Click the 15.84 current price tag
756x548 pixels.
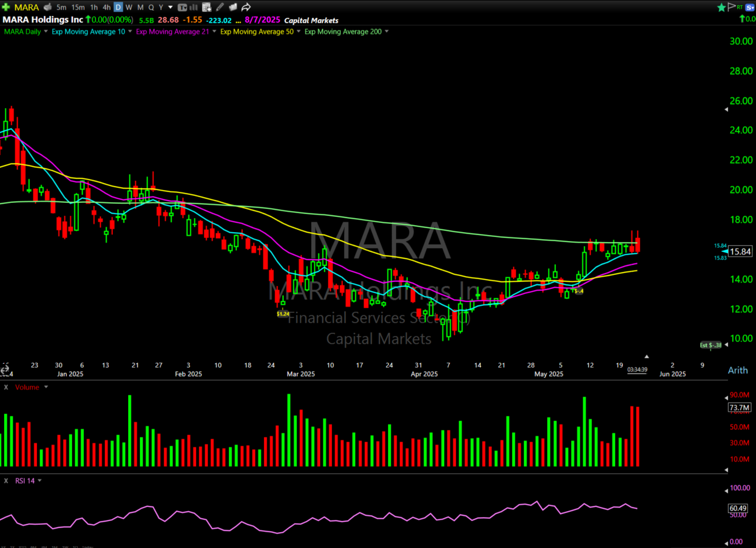[740, 251]
